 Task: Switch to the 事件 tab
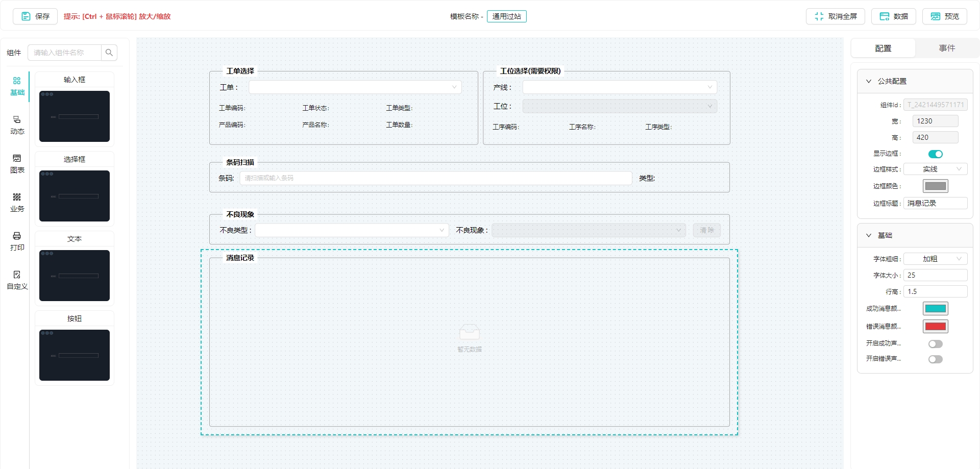[947, 47]
